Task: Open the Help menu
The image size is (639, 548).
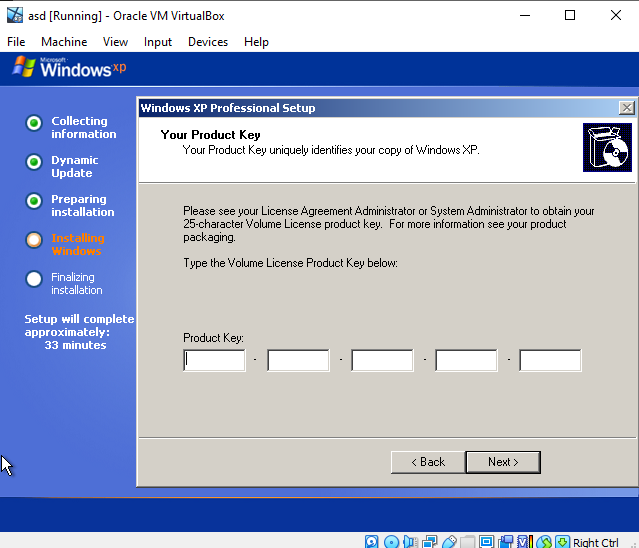Action: 256,42
